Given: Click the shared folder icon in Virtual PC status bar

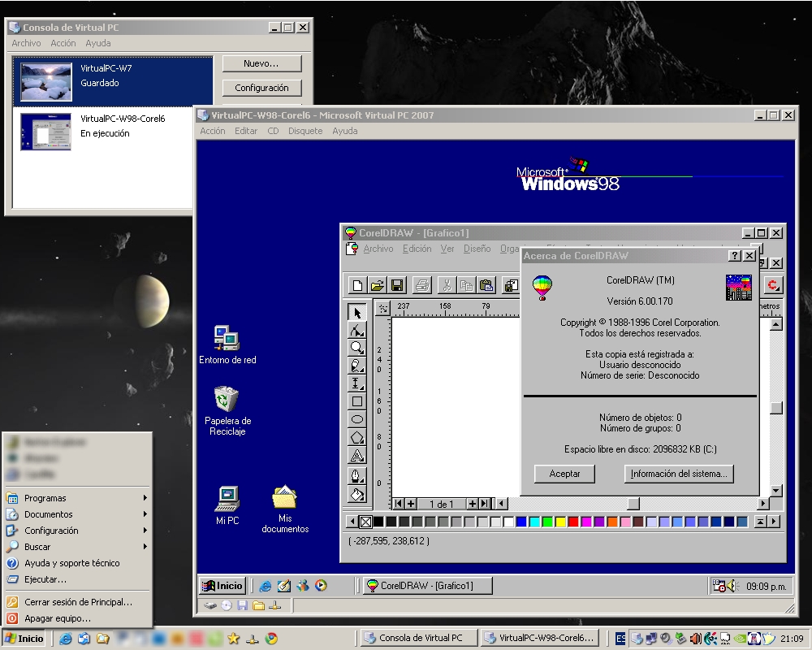Looking at the screenshot, I should point(258,604).
